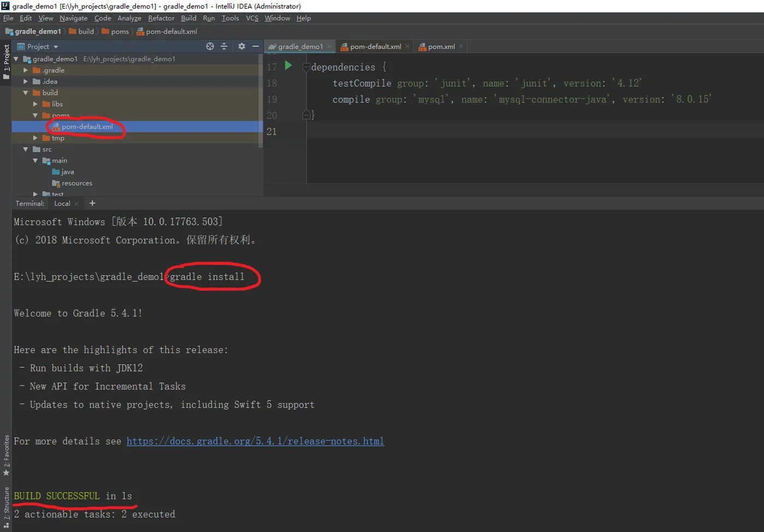Open the Edit menu
Viewport: 764px width, 532px height.
click(x=26, y=18)
